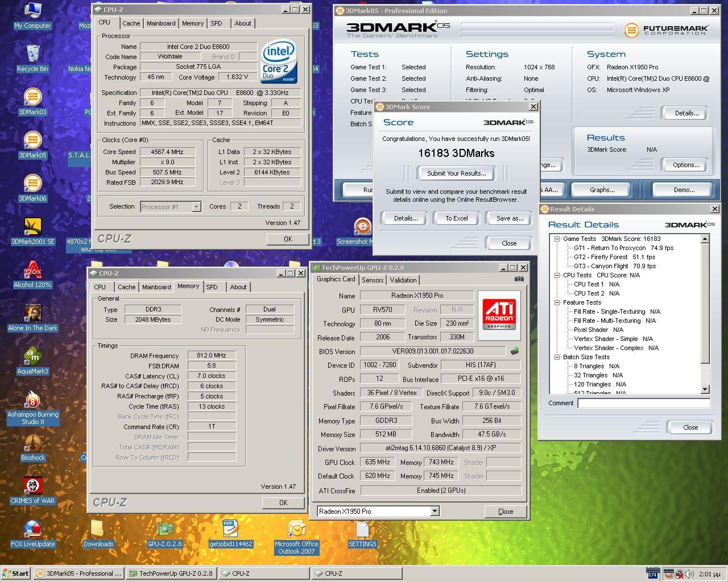Screen dimensions: 728x582
Task: Open My Computer desktop icon
Action: click(x=32, y=15)
